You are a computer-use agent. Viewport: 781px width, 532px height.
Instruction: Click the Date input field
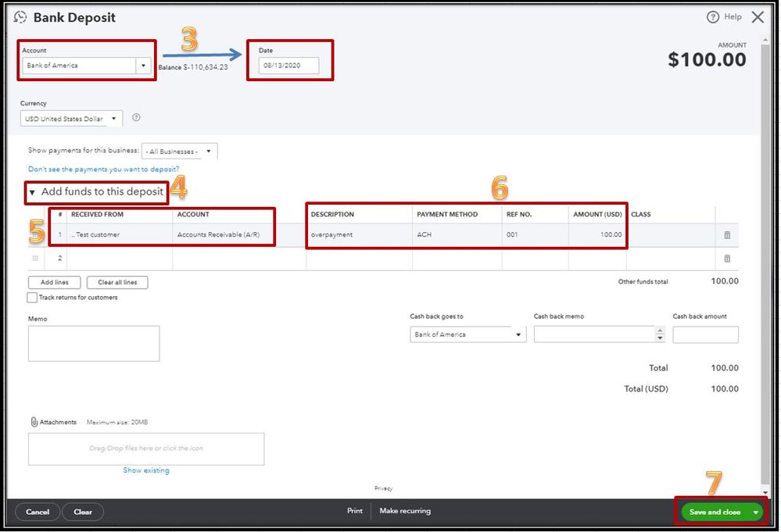click(288, 65)
